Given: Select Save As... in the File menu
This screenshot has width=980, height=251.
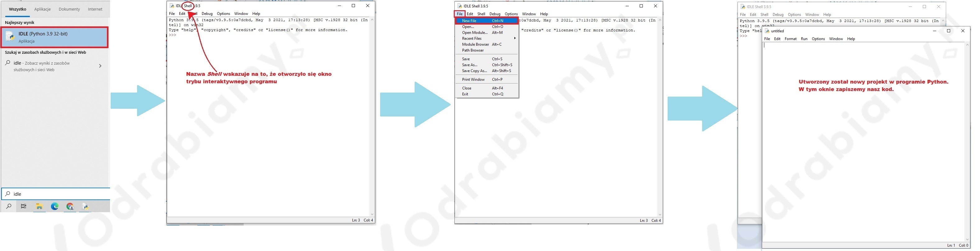Looking at the screenshot, I should click(x=469, y=65).
